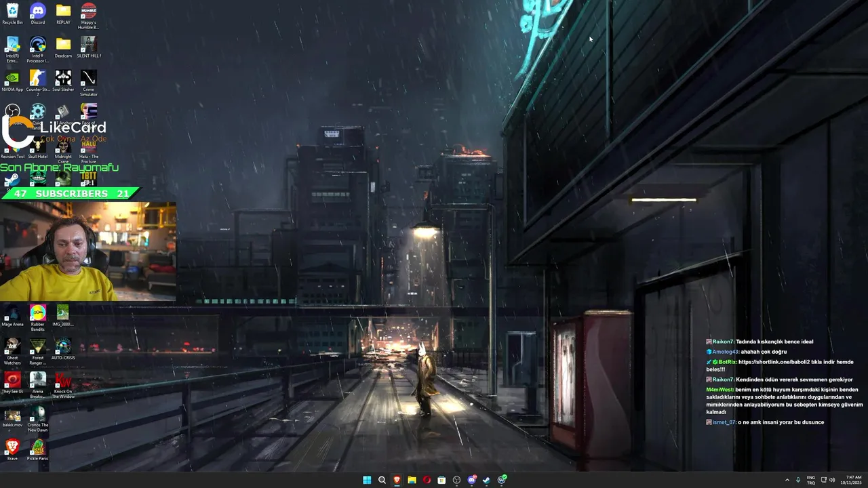Viewport: 868px width, 488px height.
Task: Select the They See Us icon
Action: [12, 383]
